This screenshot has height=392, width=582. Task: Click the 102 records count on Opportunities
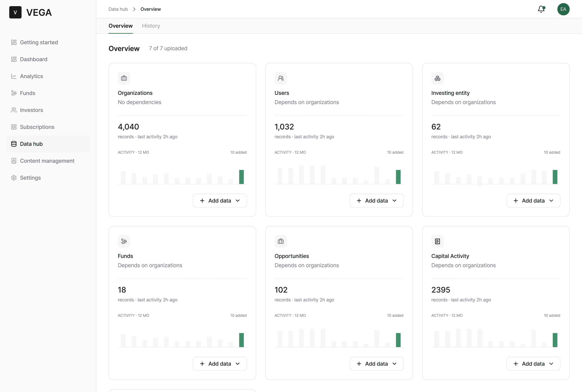(x=281, y=290)
